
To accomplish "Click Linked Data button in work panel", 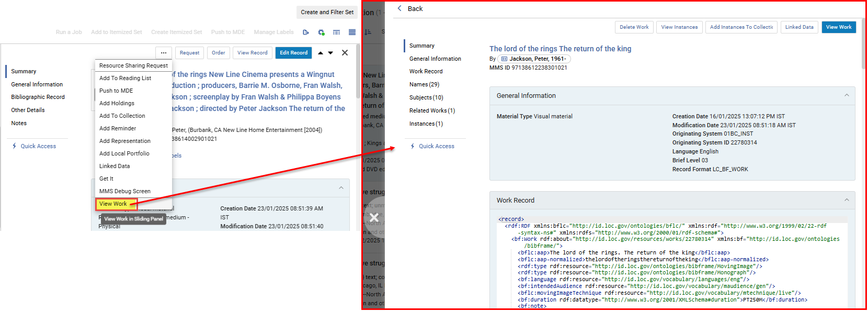I will point(800,27).
